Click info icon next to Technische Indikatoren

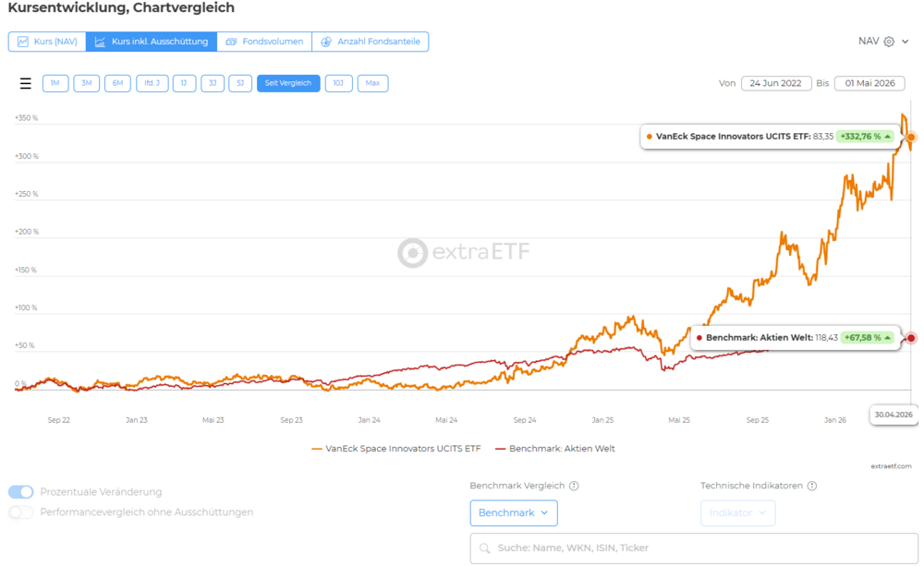(812, 486)
